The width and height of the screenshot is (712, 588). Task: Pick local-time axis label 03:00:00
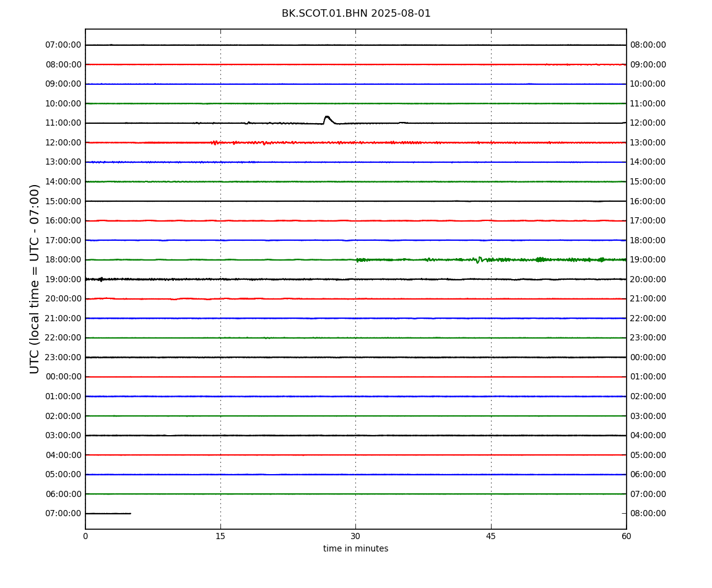[x=648, y=416]
